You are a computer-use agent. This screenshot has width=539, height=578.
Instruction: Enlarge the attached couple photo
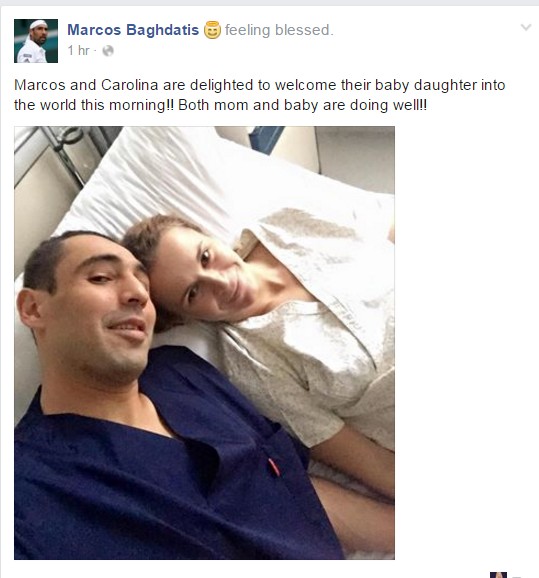[x=204, y=343]
